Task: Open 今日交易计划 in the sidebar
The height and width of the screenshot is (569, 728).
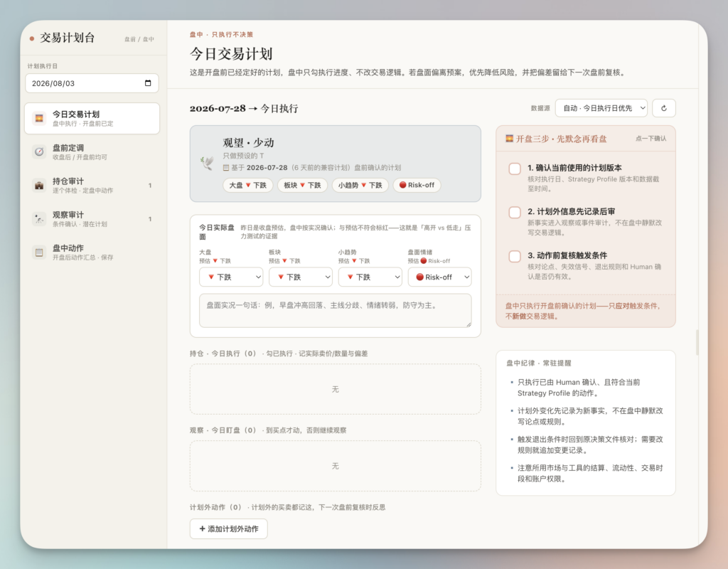Action: (x=92, y=119)
